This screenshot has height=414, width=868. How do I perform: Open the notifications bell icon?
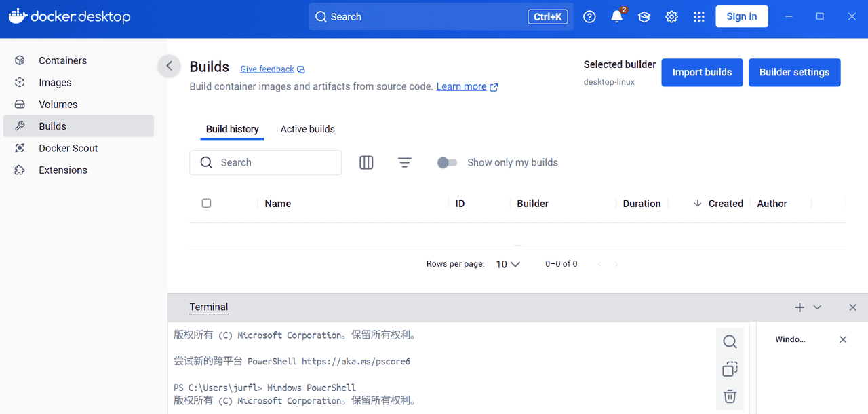click(616, 17)
